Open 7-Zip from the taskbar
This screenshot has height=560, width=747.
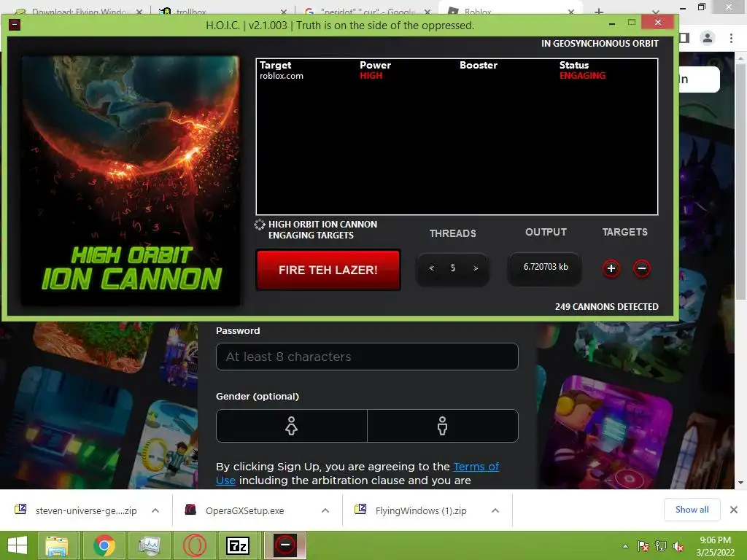(238, 545)
